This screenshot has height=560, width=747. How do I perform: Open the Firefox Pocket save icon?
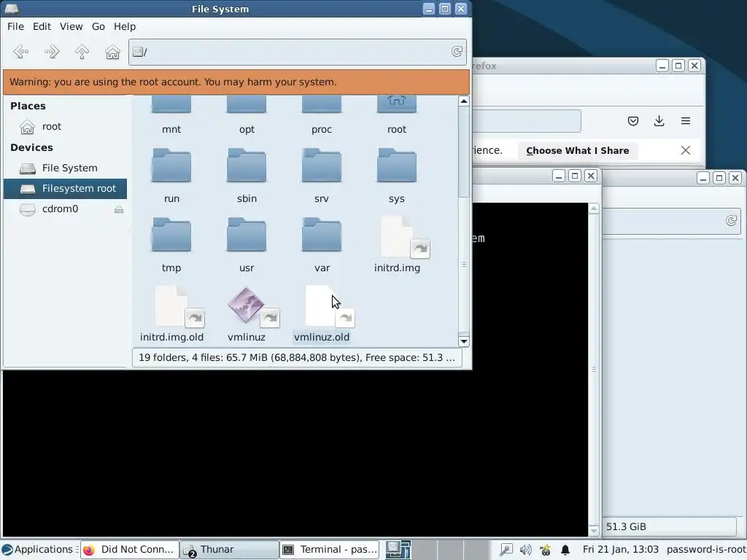(632, 121)
